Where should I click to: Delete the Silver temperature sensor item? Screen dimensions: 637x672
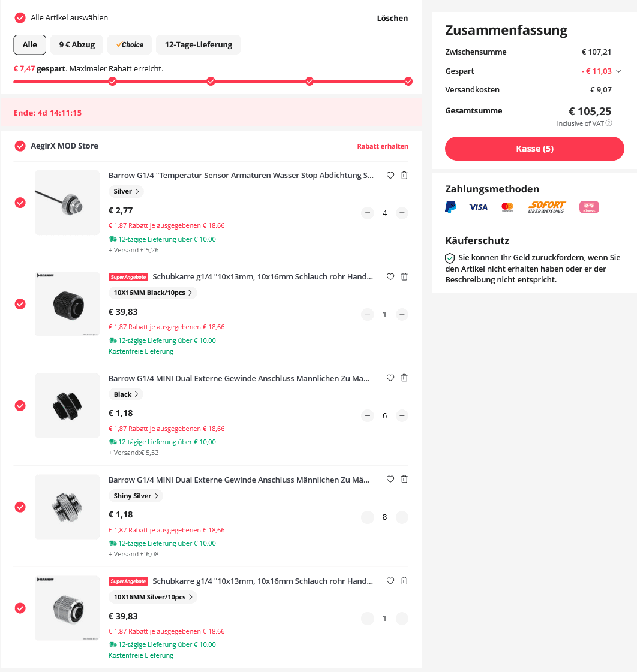click(x=404, y=175)
